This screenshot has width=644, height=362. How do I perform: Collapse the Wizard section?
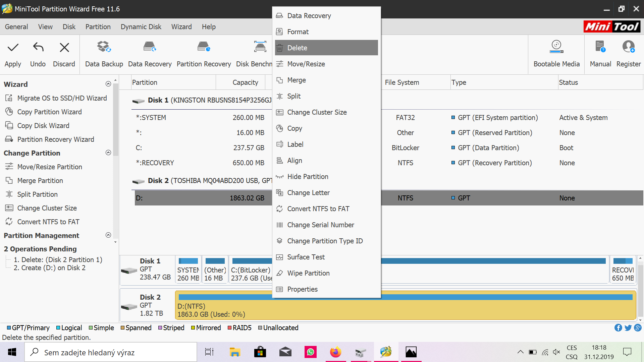pyautogui.click(x=108, y=84)
